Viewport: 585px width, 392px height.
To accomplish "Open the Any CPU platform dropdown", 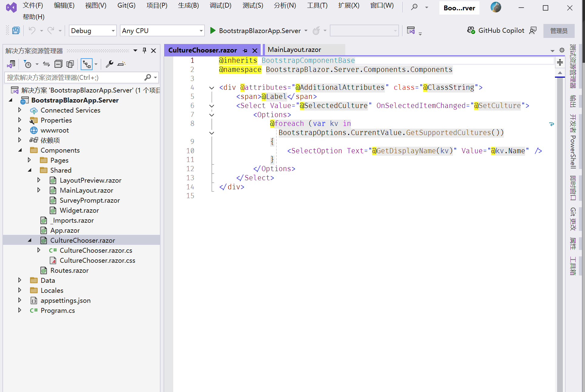I will [162, 31].
